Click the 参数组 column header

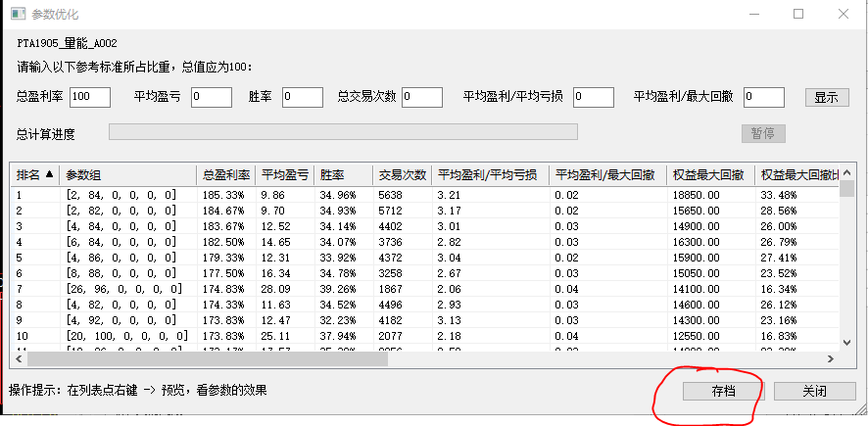(127, 175)
